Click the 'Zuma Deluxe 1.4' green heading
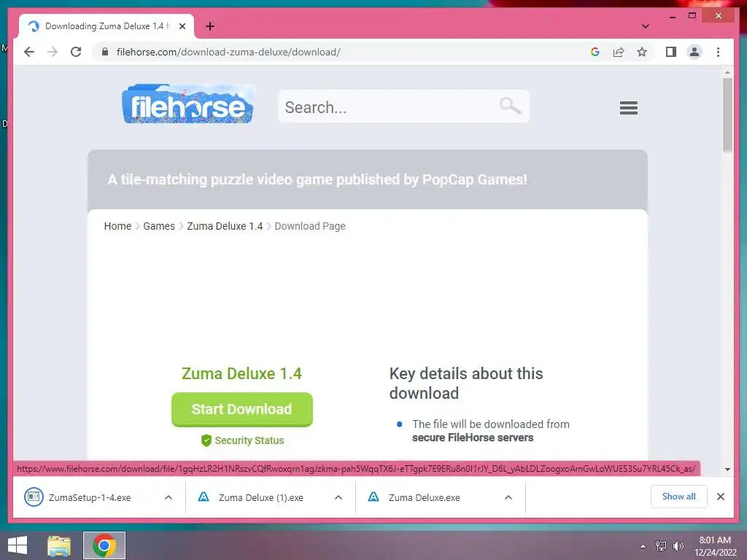The width and height of the screenshot is (747, 560). point(241,374)
